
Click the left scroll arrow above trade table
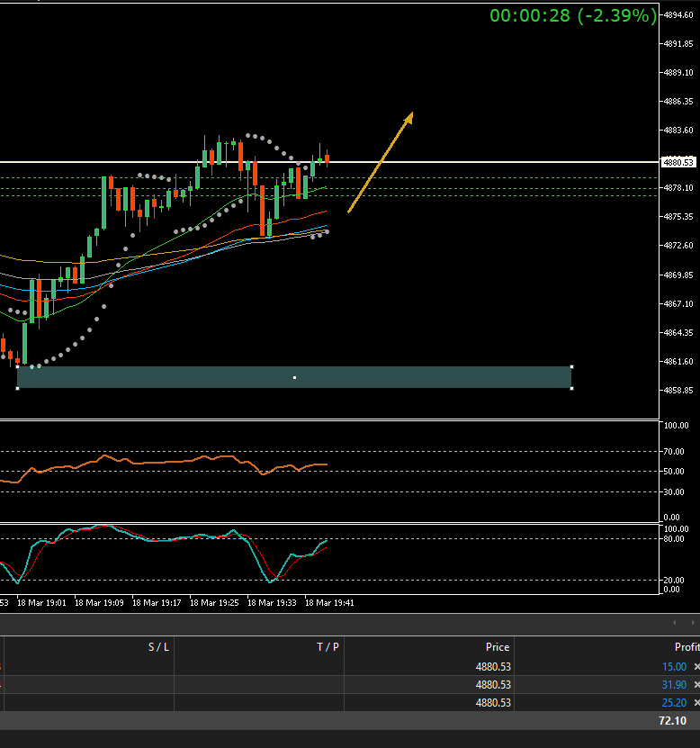click(675, 622)
